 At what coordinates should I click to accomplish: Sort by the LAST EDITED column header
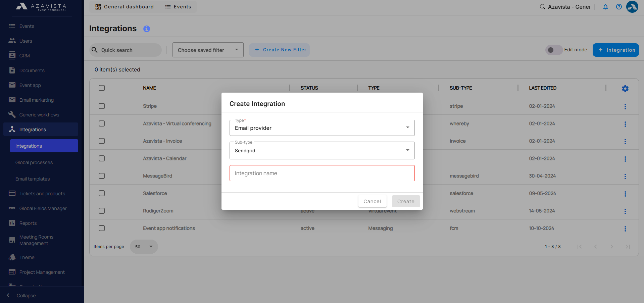(543, 88)
